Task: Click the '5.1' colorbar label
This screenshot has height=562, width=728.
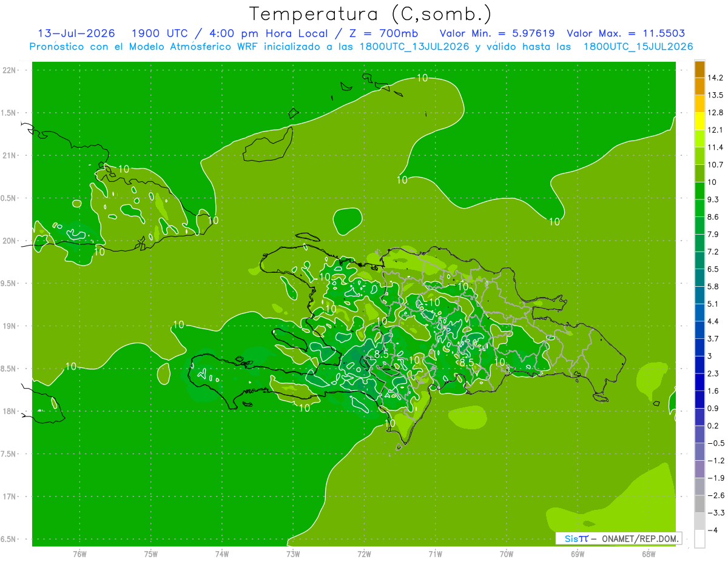Action: [713, 304]
